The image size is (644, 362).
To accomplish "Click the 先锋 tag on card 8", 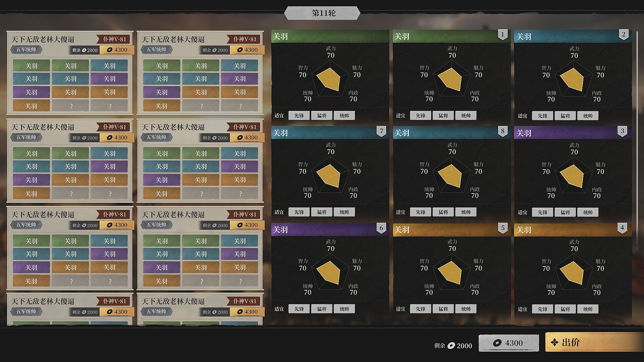I will (x=420, y=212).
